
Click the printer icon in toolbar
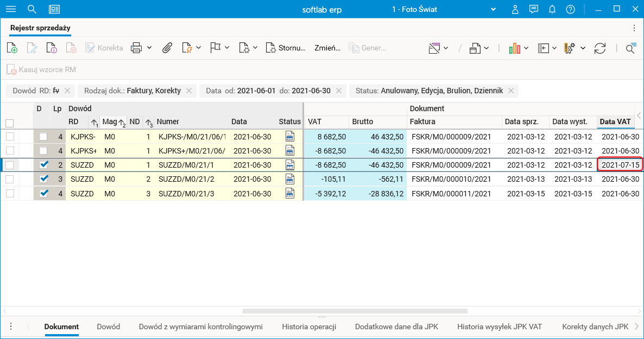(136, 48)
